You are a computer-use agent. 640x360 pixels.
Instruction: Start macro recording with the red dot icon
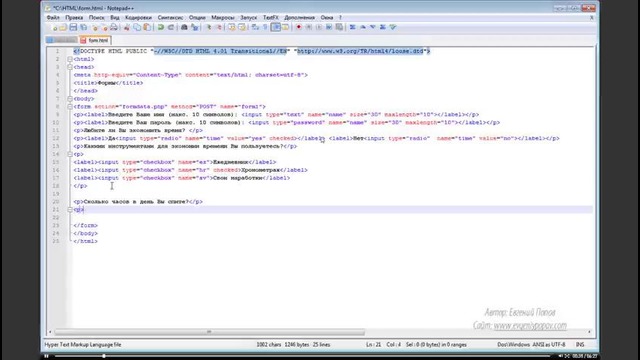tap(299, 27)
